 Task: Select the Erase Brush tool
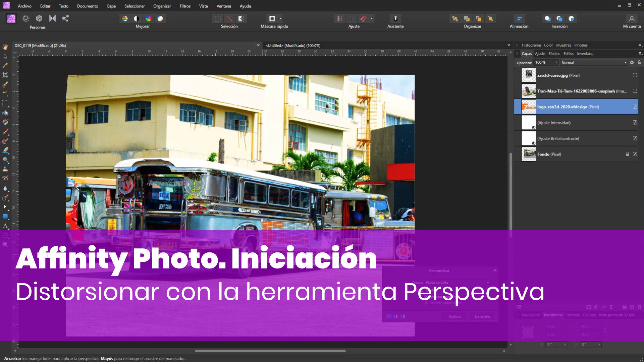[x=5, y=150]
